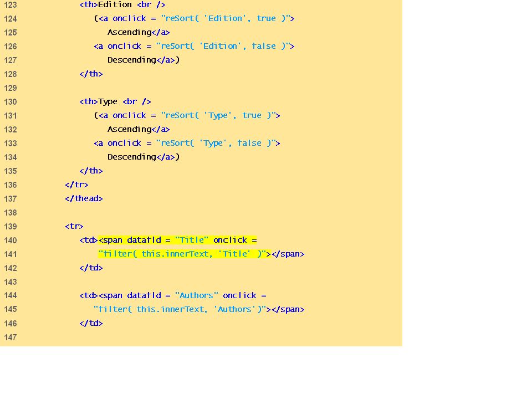Click line number 123
Screen dimensions: 532x399
tap(10, 5)
